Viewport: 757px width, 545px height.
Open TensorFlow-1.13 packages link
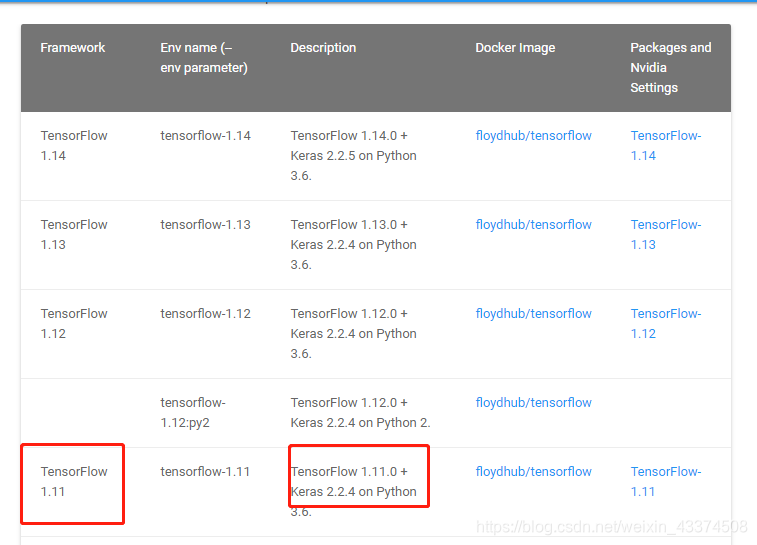coord(666,235)
